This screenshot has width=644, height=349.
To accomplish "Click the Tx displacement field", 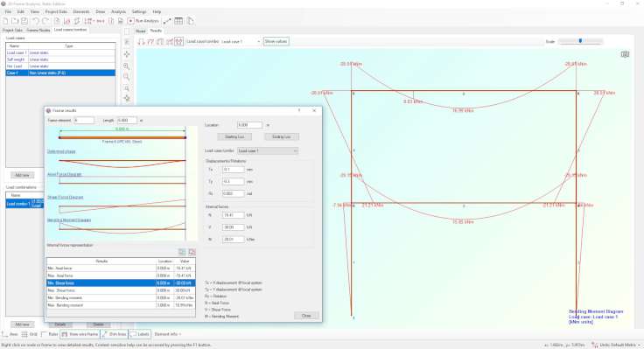I will coord(234,169).
